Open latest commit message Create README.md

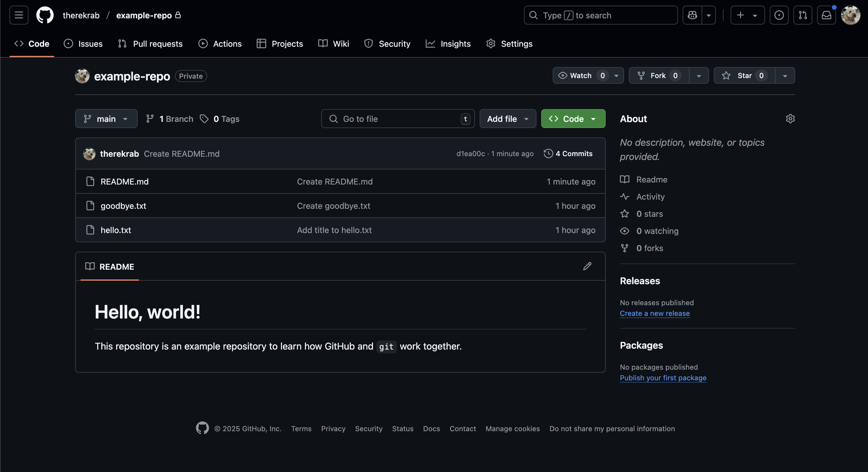pyautogui.click(x=181, y=153)
